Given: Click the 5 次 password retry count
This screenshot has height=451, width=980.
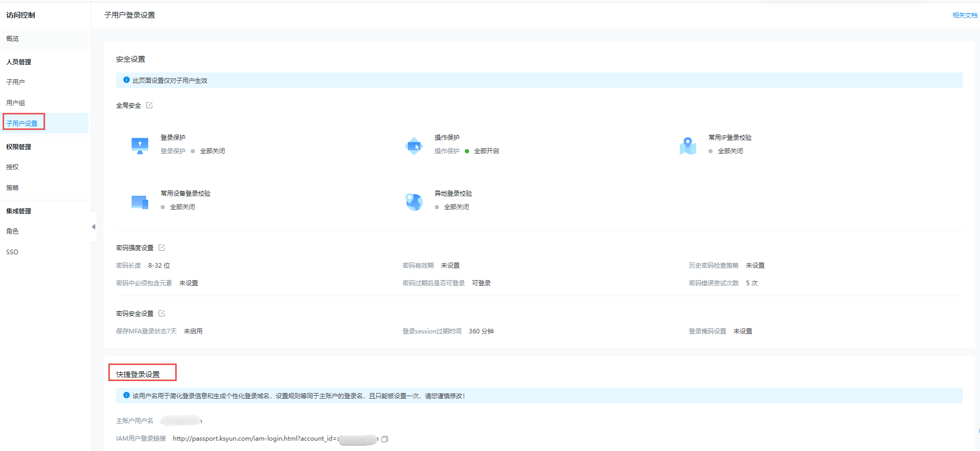Looking at the screenshot, I should (x=752, y=283).
